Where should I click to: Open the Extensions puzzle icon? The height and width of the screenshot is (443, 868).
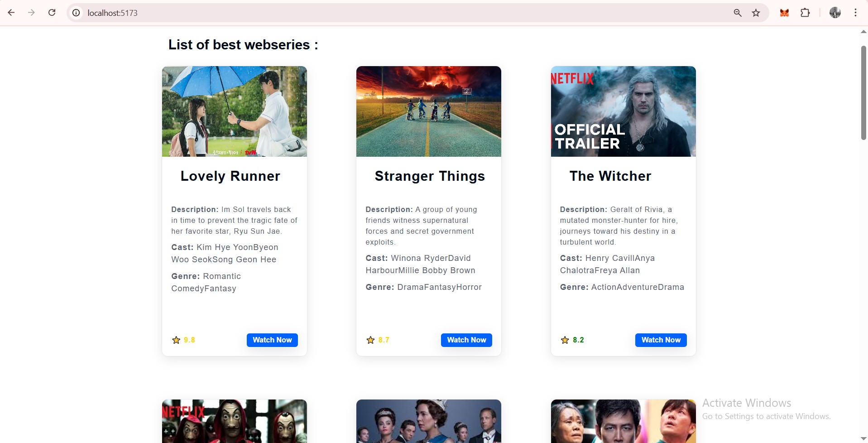pyautogui.click(x=805, y=13)
